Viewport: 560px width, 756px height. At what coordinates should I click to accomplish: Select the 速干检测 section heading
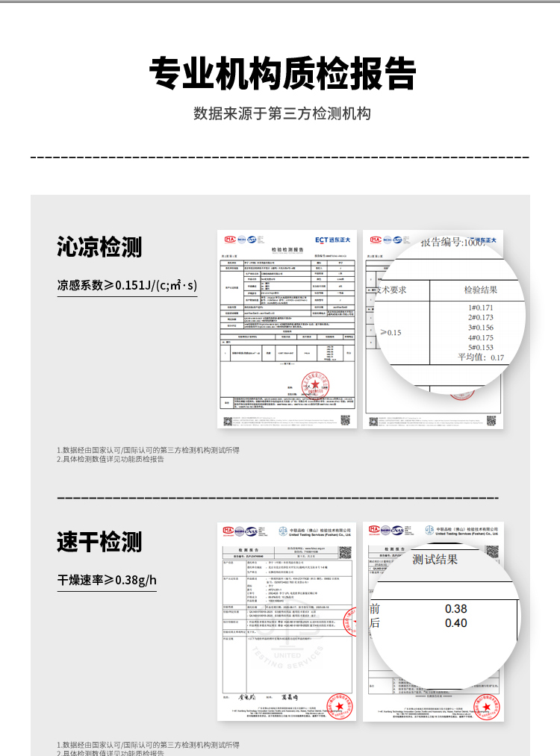coord(99,542)
